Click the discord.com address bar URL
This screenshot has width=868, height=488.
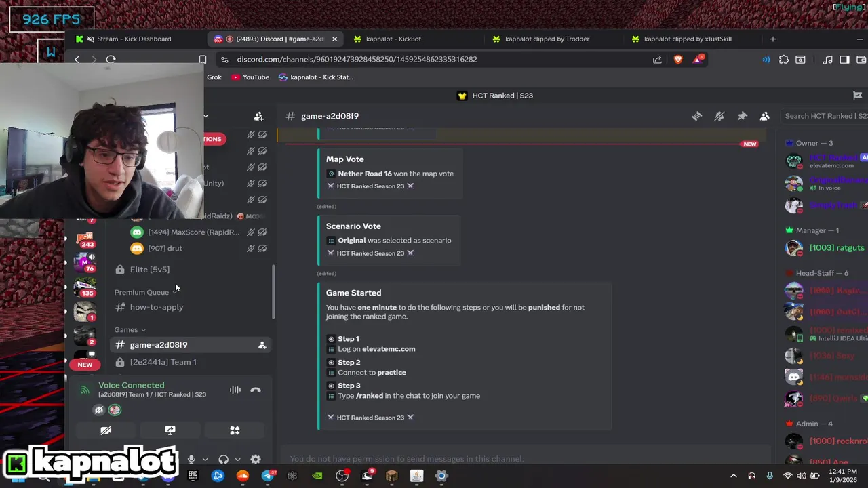(x=357, y=59)
